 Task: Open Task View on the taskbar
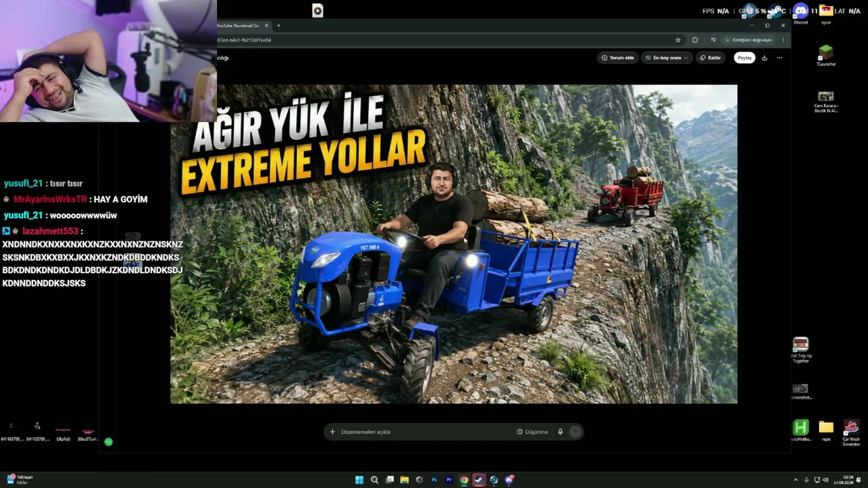389,480
